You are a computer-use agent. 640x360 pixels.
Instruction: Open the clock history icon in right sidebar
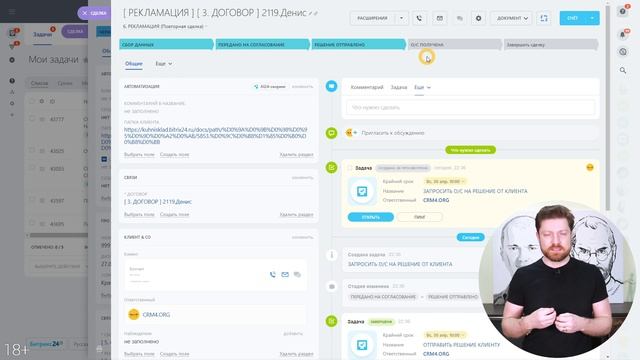[x=623, y=52]
